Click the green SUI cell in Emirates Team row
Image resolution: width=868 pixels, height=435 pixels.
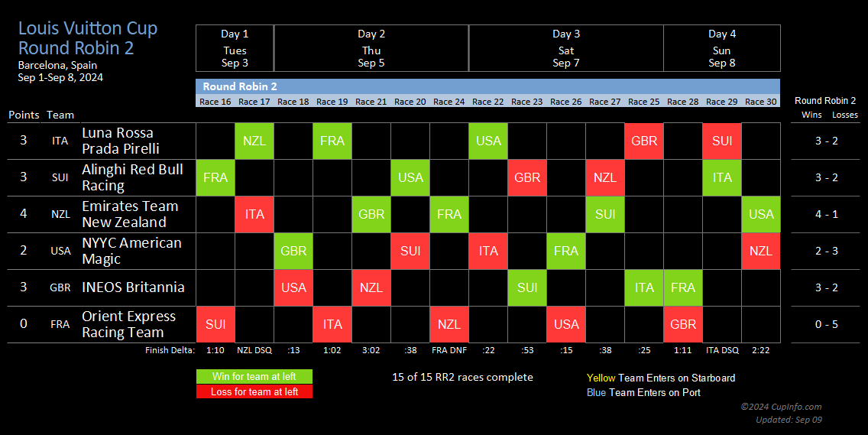(x=605, y=214)
